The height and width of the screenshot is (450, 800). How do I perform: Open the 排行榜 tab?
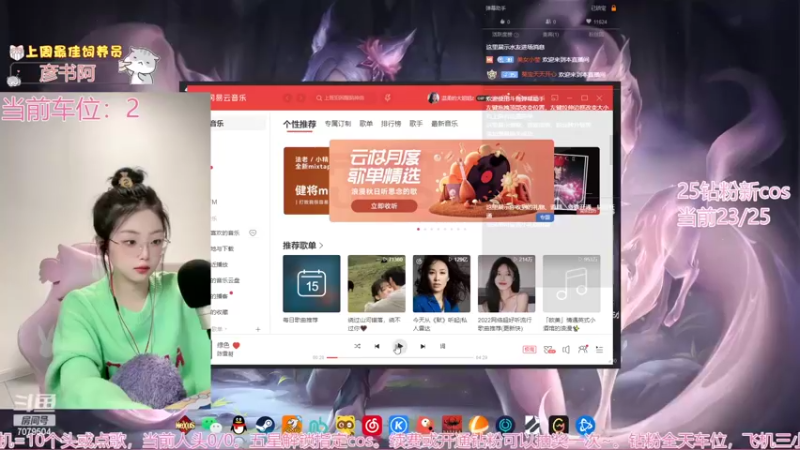pos(391,123)
